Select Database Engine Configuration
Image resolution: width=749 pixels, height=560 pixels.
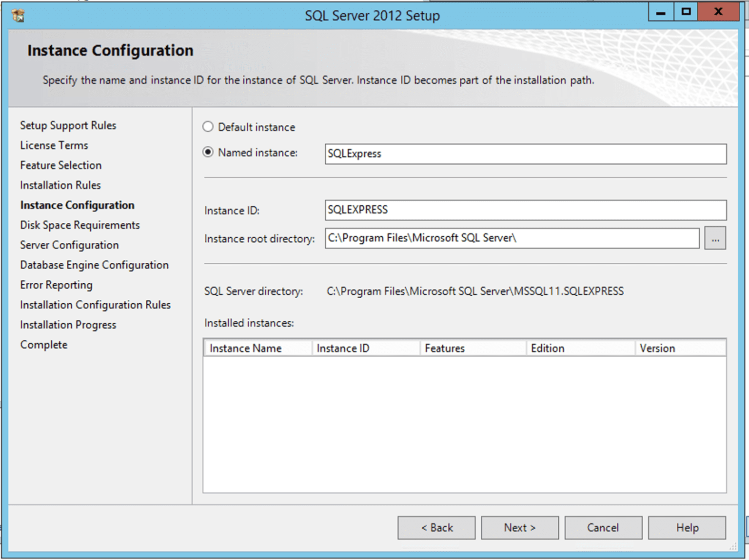(x=94, y=265)
